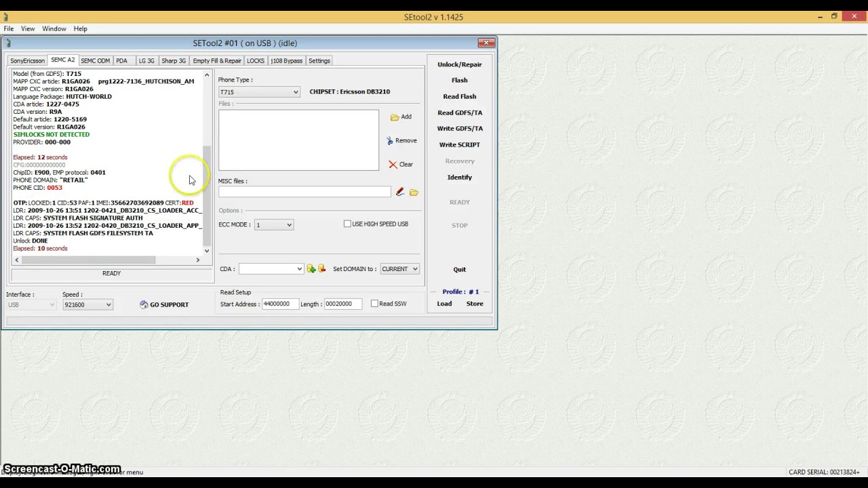Open the View menu

[x=28, y=28]
